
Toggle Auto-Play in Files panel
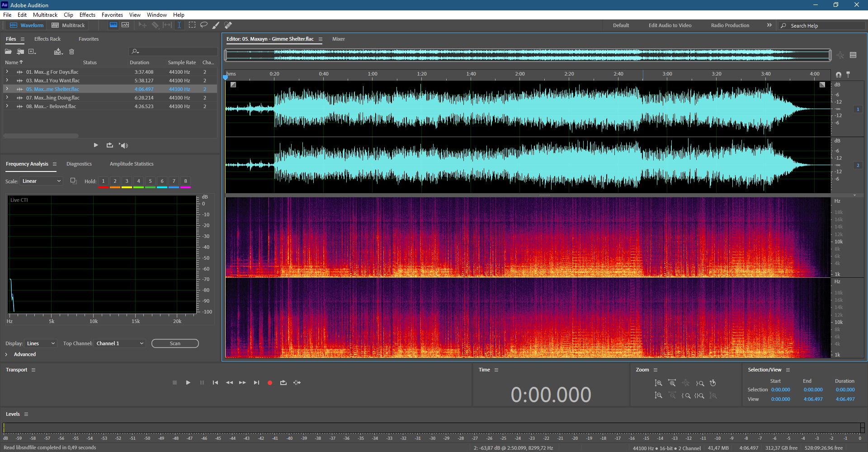[x=123, y=145]
